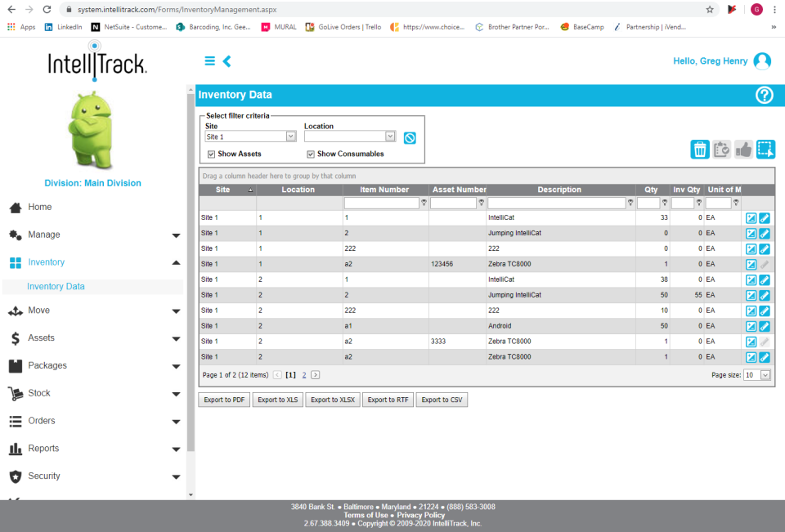
Task: Click the Zebra TC8000 cell with asset 123456
Action: coord(561,264)
